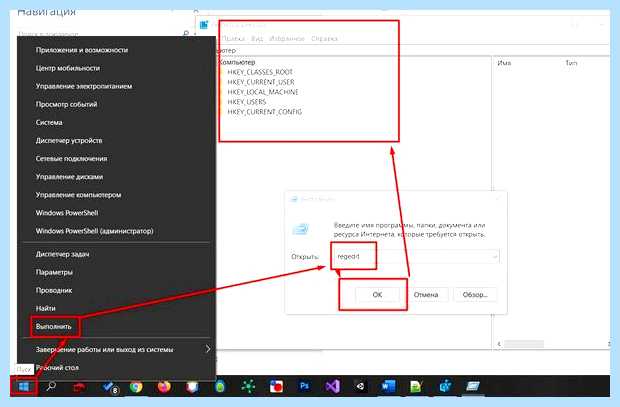
Task: Open 'Вид' menu in Registry Editor
Action: [257, 38]
